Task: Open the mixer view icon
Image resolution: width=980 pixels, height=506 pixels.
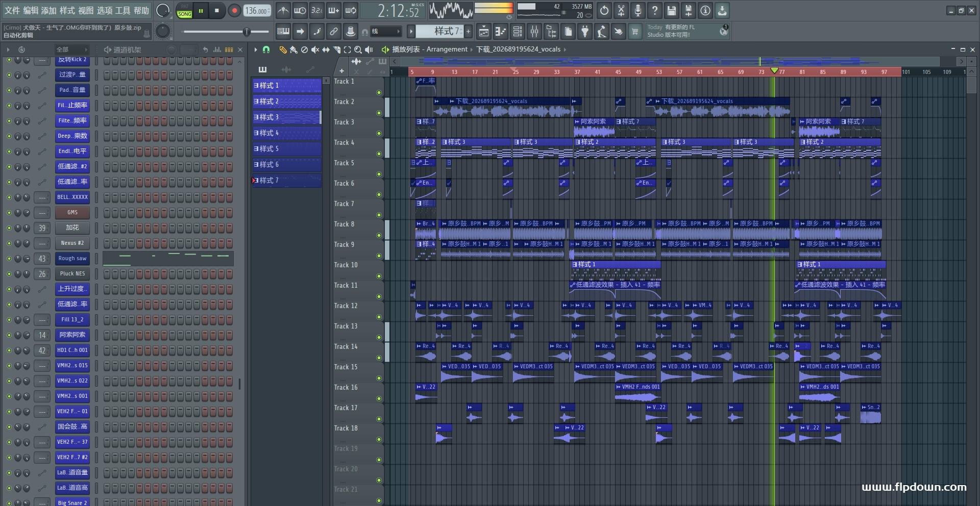Action: pyautogui.click(x=534, y=32)
